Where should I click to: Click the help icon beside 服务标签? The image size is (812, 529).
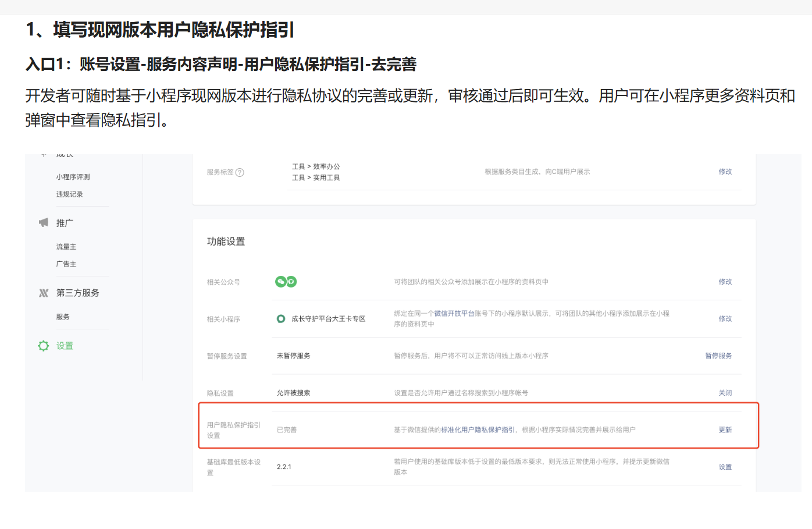[240, 172]
